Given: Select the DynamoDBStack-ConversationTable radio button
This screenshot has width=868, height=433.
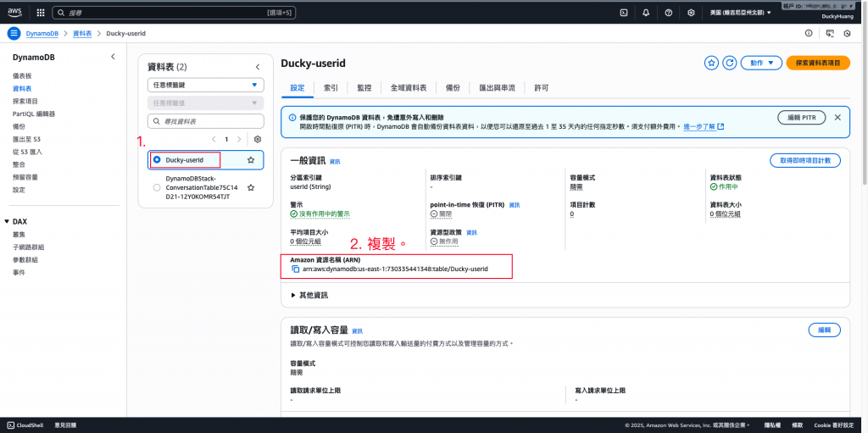Looking at the screenshot, I should pos(157,188).
